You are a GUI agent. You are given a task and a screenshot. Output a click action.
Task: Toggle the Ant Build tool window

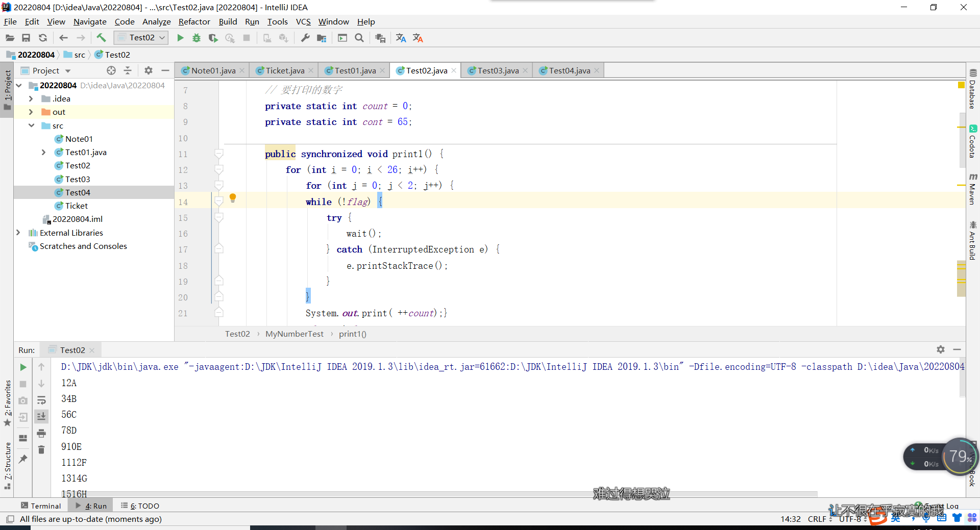point(972,240)
